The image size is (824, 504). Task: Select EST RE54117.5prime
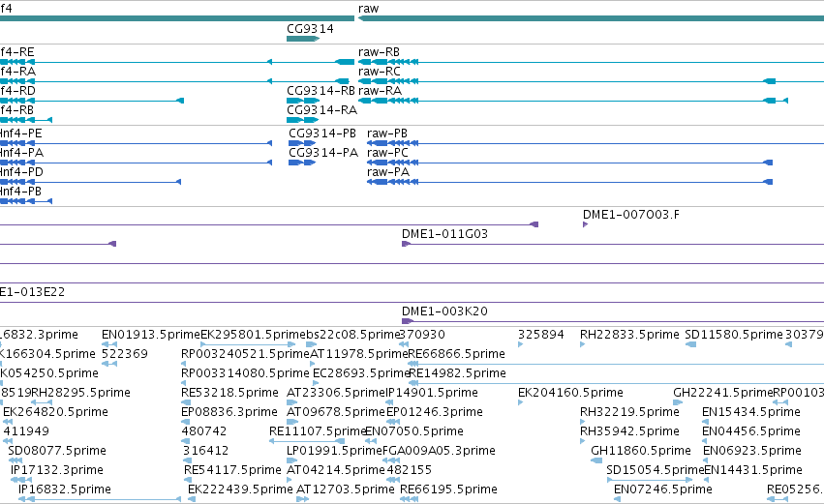(189, 481)
